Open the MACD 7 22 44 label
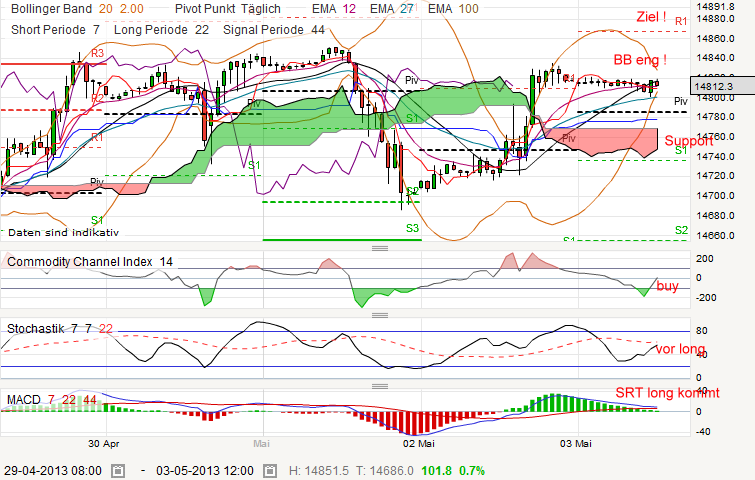 [52, 400]
